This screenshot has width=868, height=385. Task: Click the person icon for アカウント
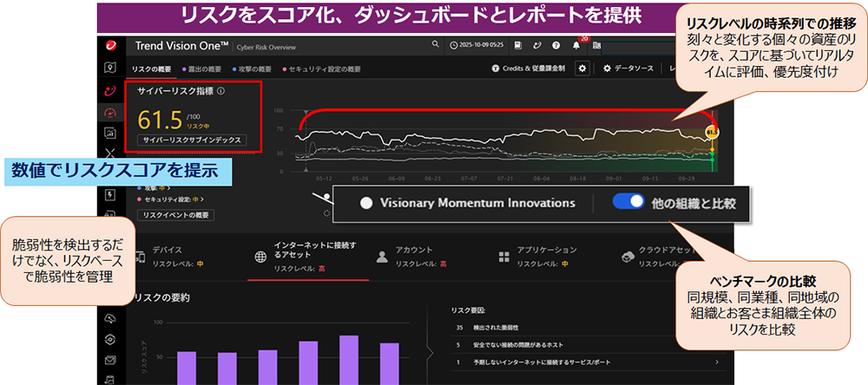381,257
